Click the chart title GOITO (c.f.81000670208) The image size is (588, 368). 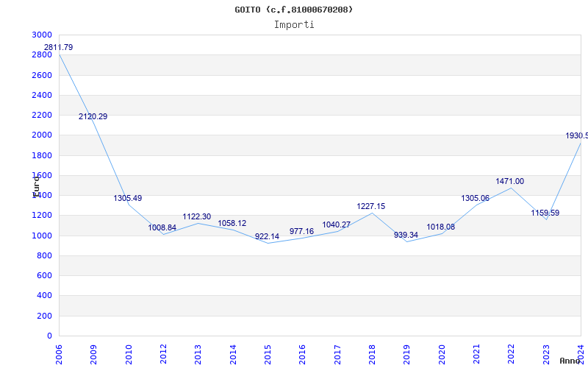click(x=293, y=10)
